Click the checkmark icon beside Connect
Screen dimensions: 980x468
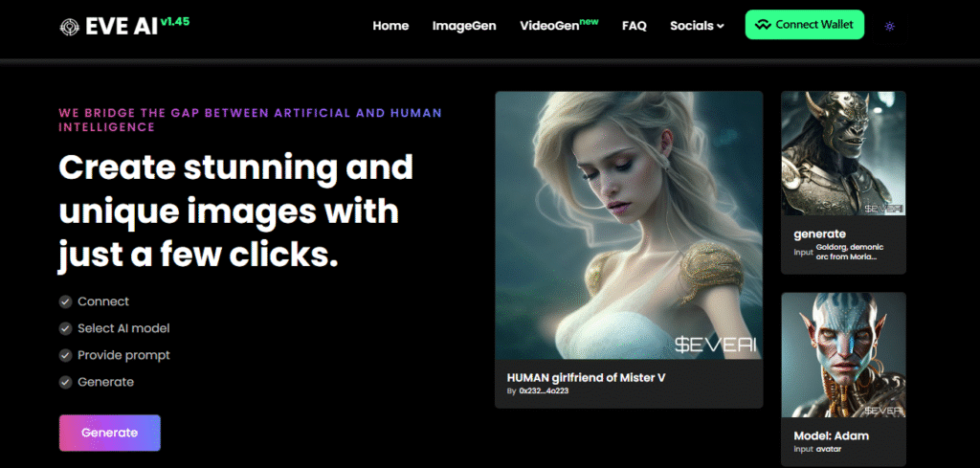pyautogui.click(x=65, y=301)
